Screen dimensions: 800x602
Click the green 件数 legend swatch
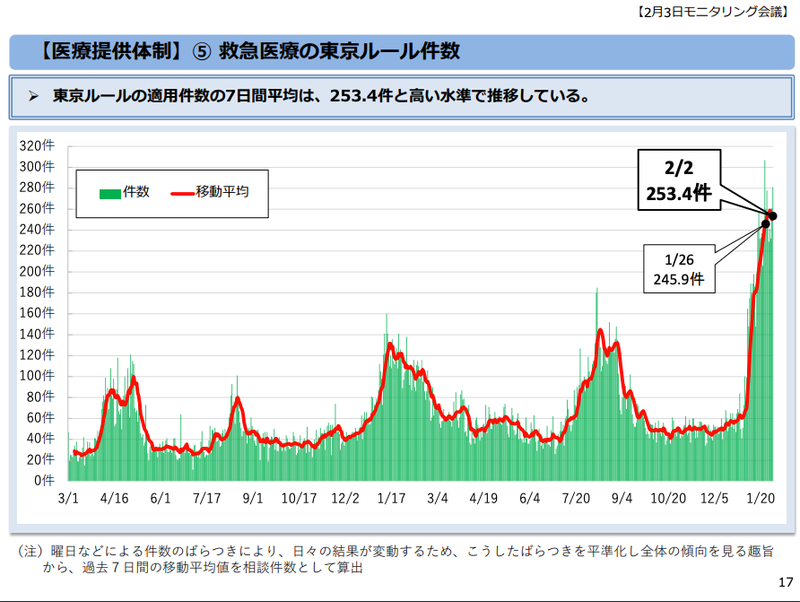[110, 194]
